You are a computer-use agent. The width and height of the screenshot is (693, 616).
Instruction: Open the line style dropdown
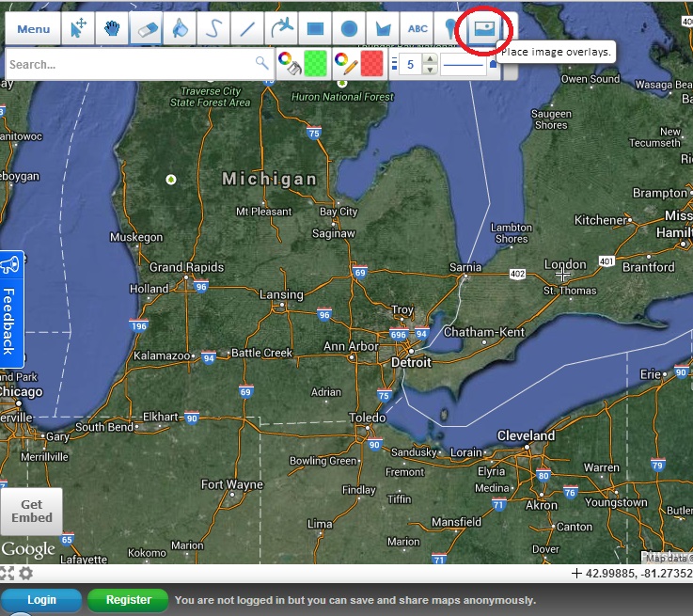468,64
